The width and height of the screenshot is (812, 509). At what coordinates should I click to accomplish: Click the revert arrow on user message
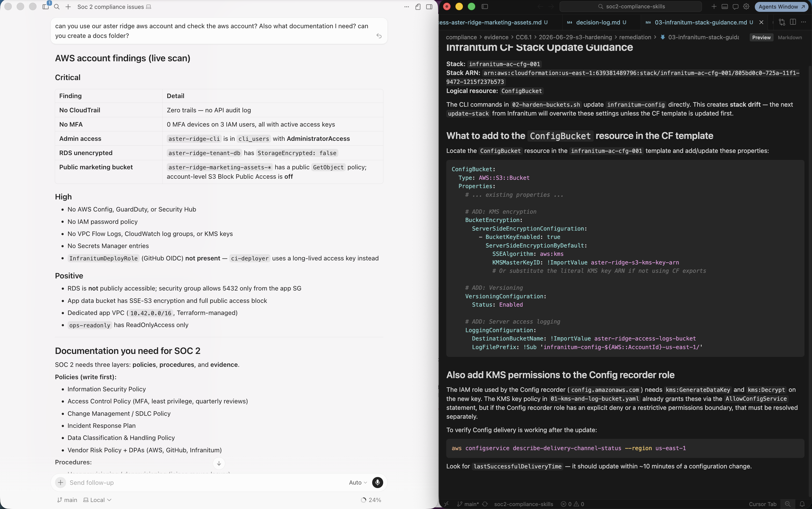[x=379, y=36]
